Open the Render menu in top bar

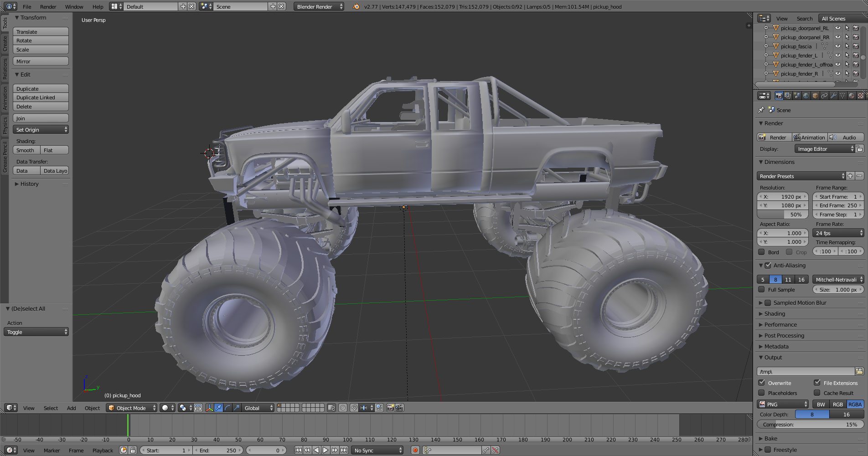tap(48, 6)
